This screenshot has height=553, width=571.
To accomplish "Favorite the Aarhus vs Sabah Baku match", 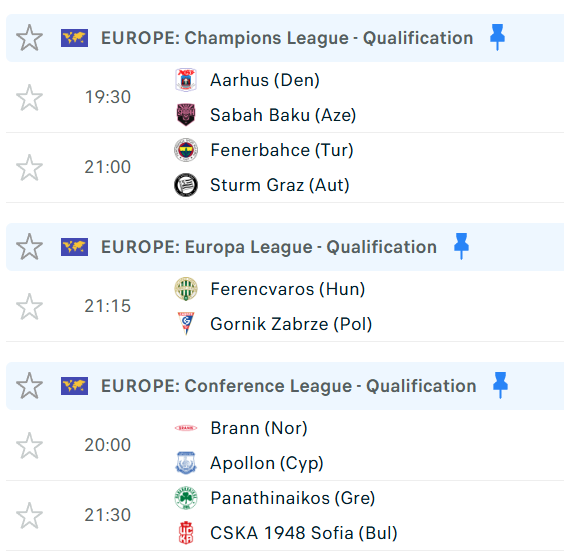I will (29, 98).
